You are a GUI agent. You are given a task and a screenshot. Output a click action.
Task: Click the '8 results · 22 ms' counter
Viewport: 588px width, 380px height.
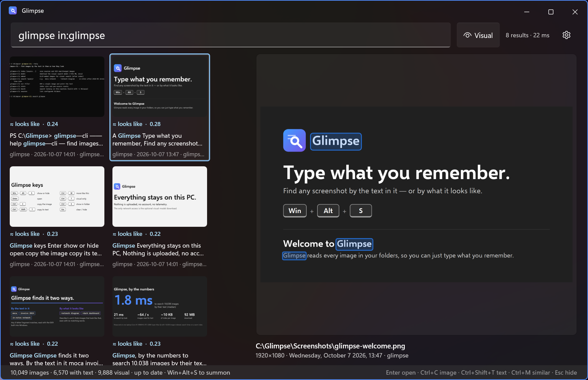click(x=528, y=35)
